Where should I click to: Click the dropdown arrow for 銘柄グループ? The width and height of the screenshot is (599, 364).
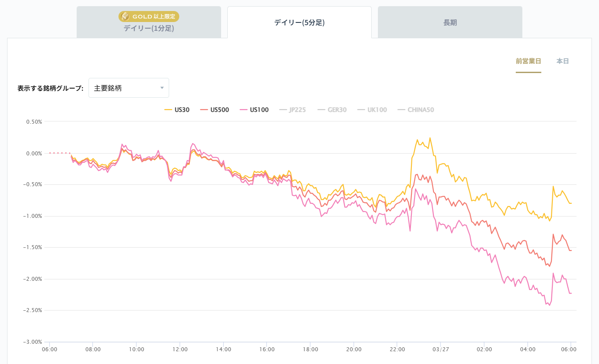[x=162, y=88]
